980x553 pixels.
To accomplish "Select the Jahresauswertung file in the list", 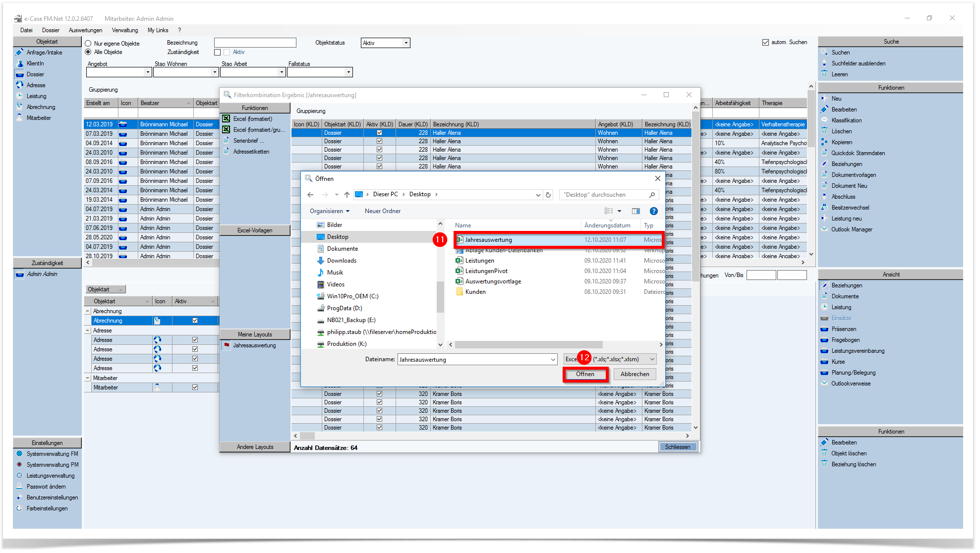I will coord(559,240).
